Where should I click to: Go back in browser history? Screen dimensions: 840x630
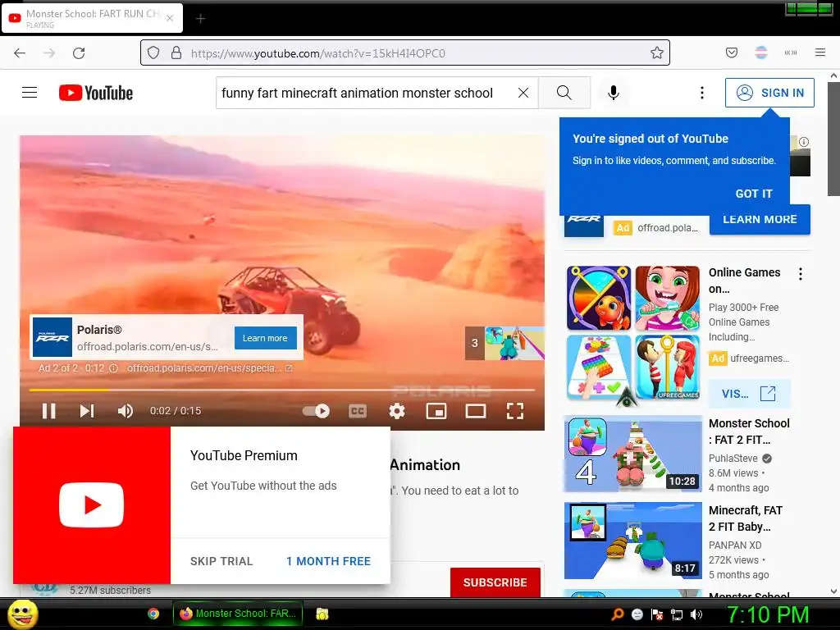(20, 53)
